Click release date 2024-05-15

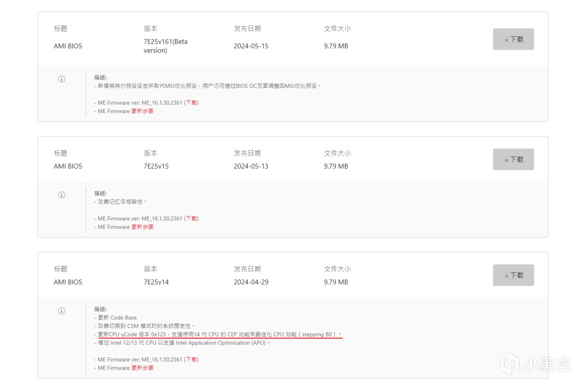251,46
